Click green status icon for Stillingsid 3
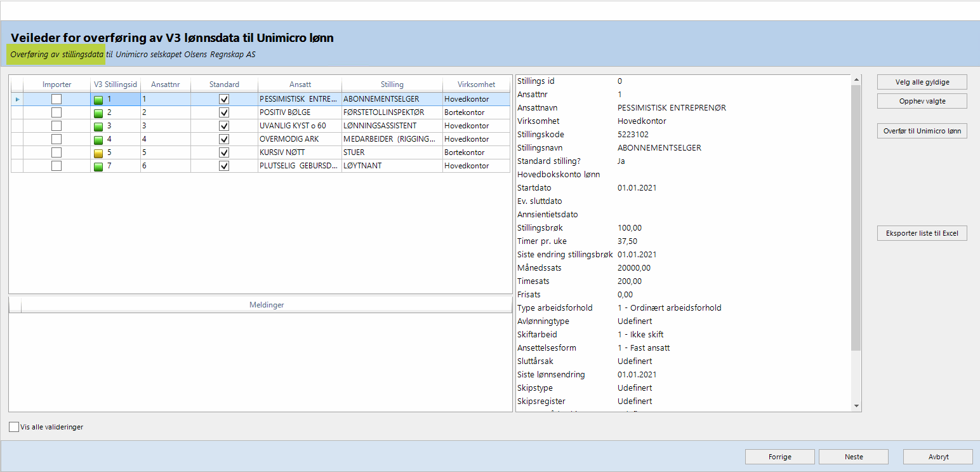 tap(98, 126)
